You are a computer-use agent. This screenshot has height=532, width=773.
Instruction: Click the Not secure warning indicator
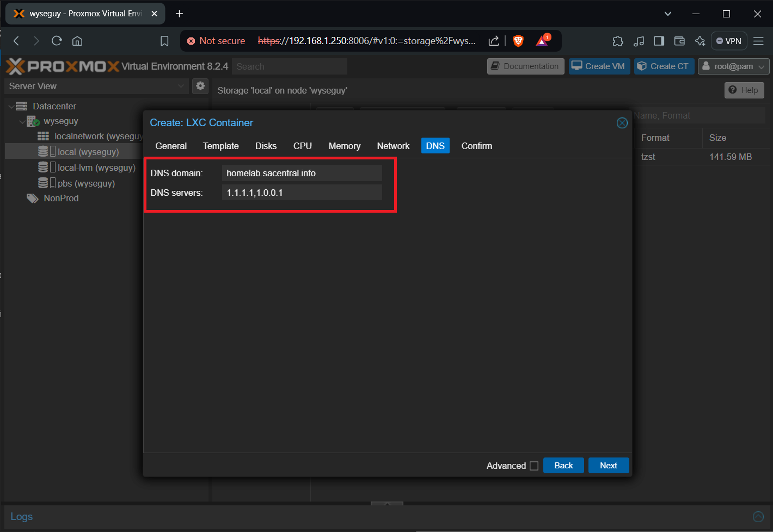point(216,41)
